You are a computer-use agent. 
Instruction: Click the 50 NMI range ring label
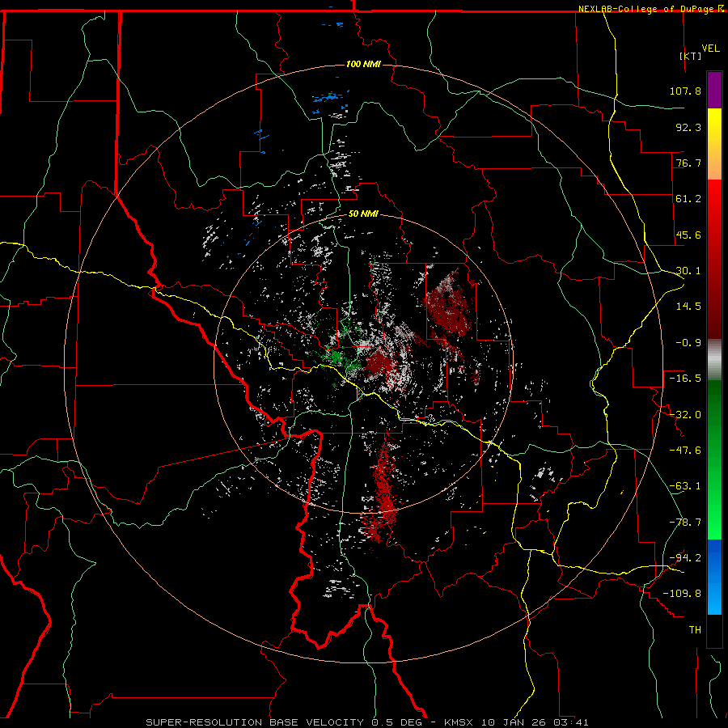point(363,214)
